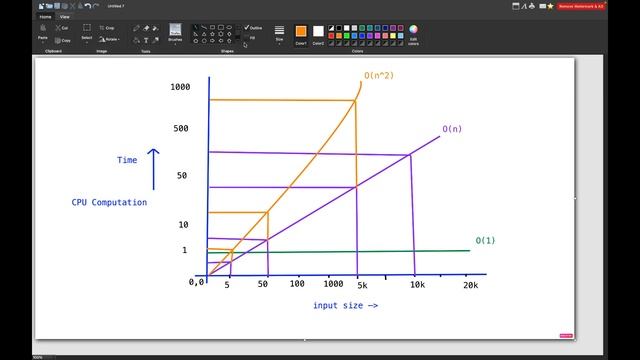Pick the light blue palette color

click(400, 36)
